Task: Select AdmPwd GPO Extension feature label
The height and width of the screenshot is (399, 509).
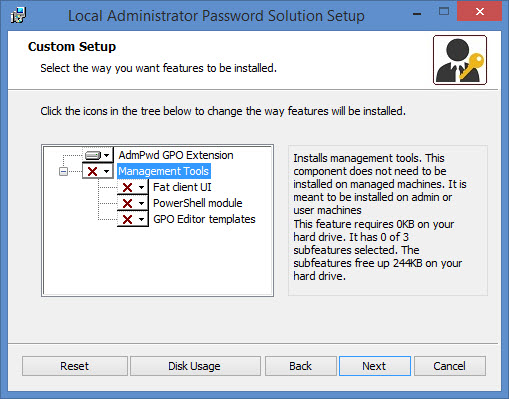Action: [x=176, y=155]
